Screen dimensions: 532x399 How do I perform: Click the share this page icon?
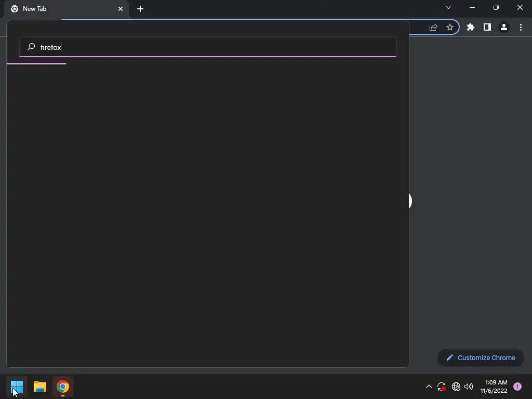[x=433, y=27]
